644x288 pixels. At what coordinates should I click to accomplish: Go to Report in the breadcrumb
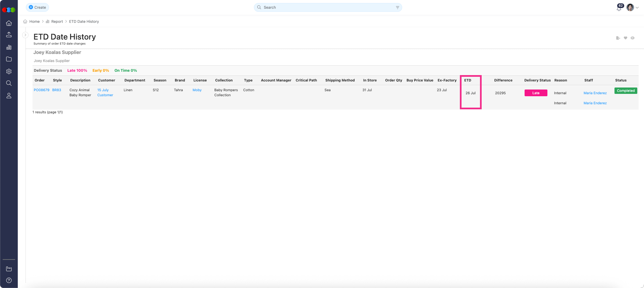[x=57, y=21]
